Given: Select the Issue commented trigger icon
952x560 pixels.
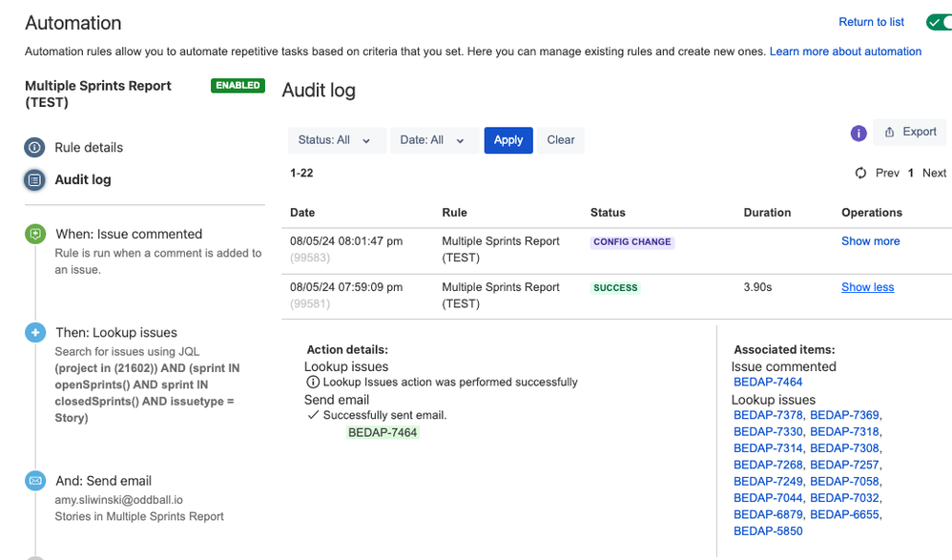Looking at the screenshot, I should [35, 234].
